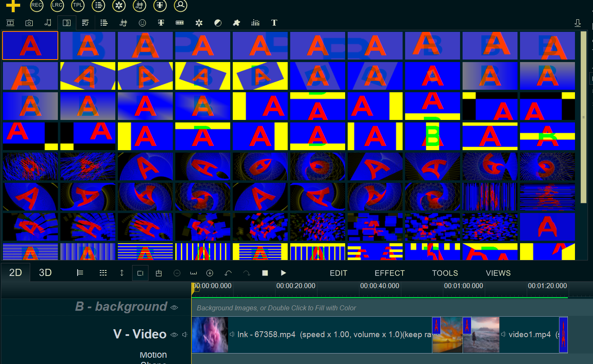Open the audio spectrum bars tab
593x364 pixels.
point(255,23)
